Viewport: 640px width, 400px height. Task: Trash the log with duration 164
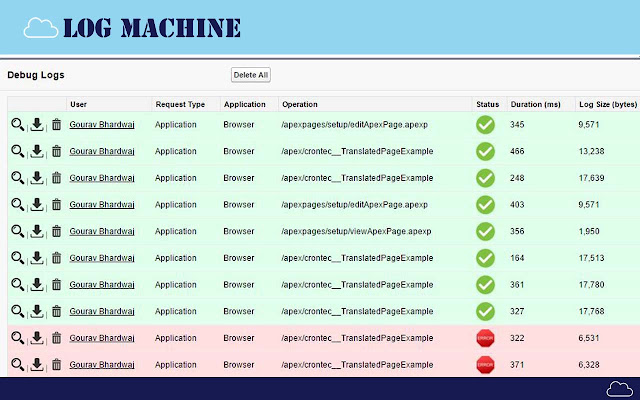tap(56, 258)
